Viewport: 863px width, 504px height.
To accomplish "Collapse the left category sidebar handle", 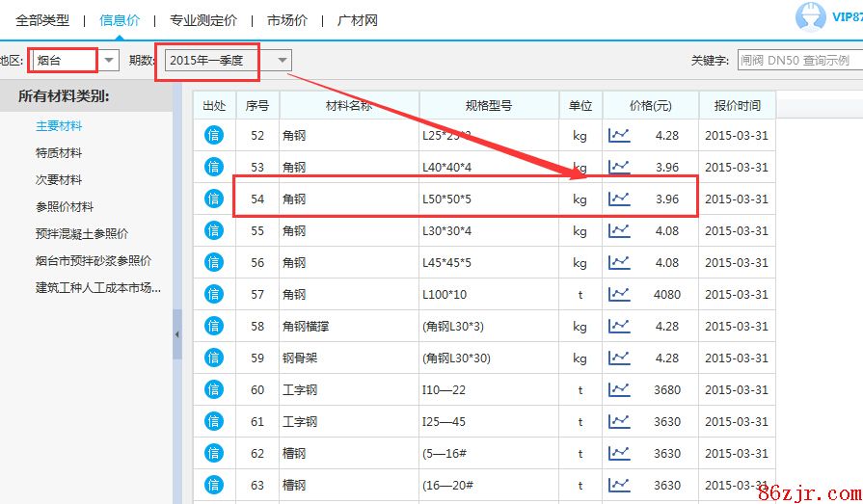I will coord(177,334).
